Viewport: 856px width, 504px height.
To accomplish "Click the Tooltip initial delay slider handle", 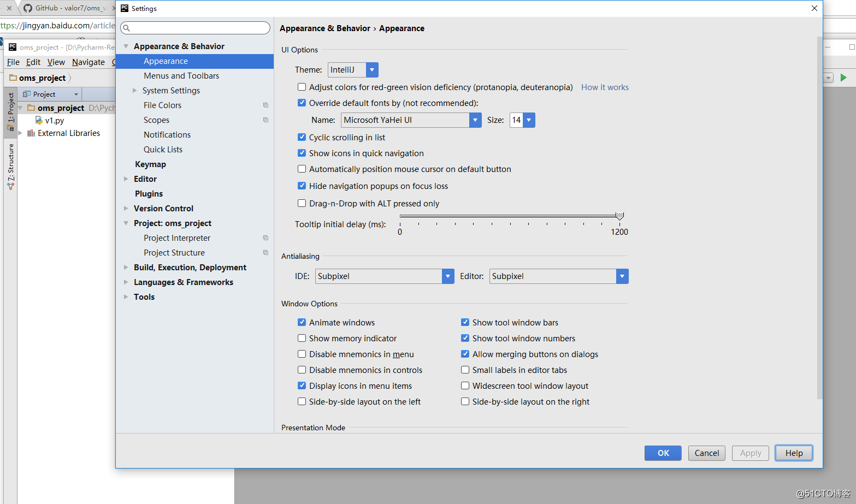I will tap(619, 216).
